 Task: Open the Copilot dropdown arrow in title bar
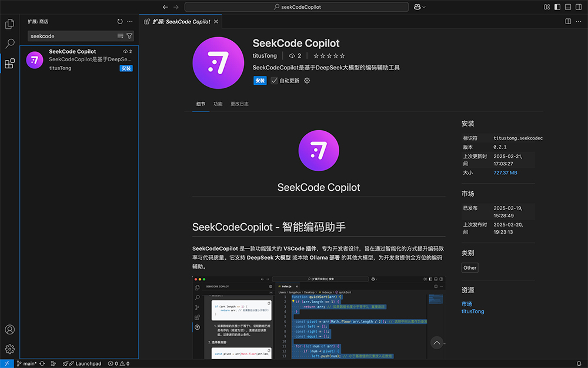[424, 7]
